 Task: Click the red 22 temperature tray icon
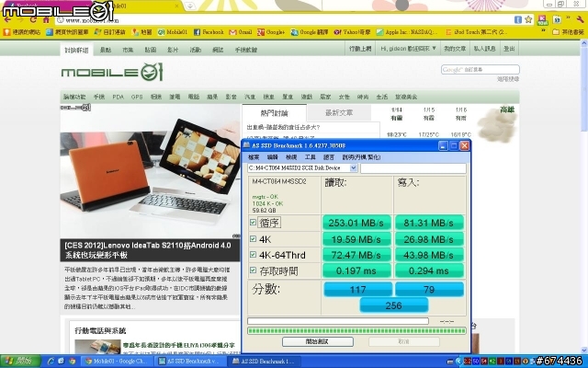(x=468, y=362)
